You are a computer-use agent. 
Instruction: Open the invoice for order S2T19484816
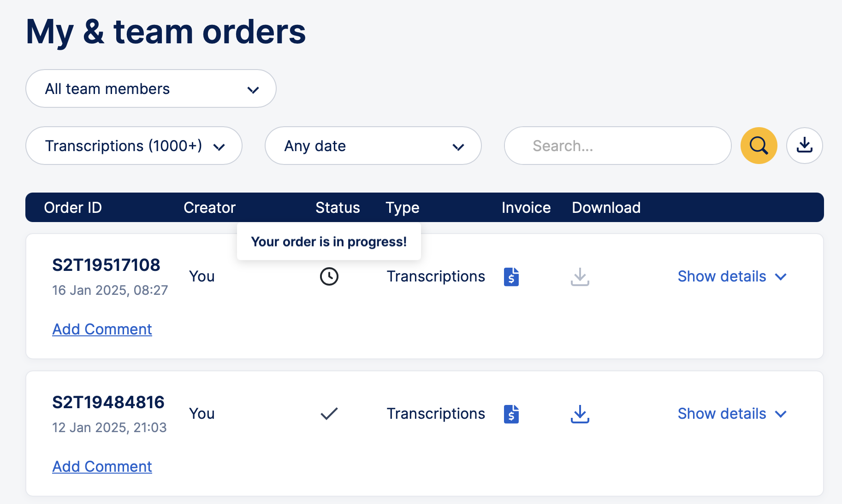coord(511,414)
